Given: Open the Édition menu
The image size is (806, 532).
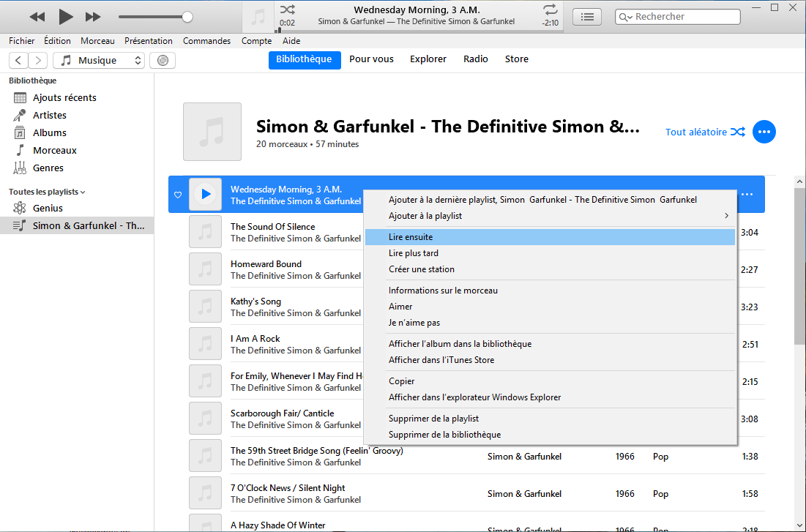Looking at the screenshot, I should pos(57,40).
